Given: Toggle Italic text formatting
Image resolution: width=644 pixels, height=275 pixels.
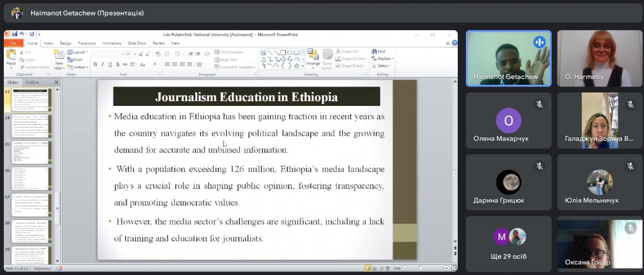Looking at the screenshot, I should (103, 64).
